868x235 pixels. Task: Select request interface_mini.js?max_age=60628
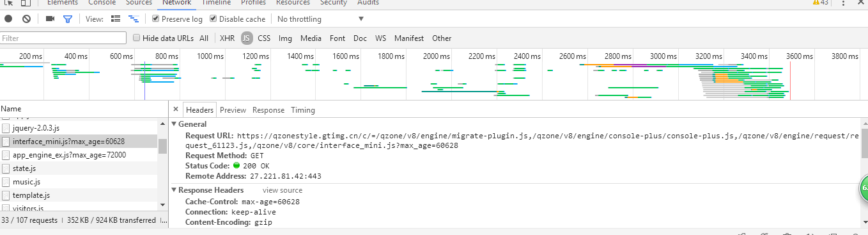(79, 142)
